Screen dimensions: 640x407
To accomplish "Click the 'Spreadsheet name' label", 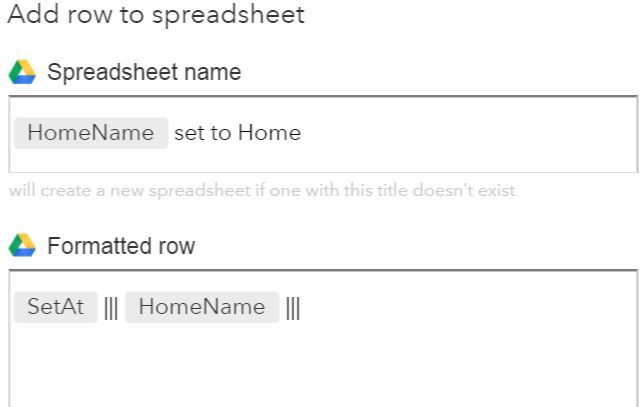I will tap(144, 73).
